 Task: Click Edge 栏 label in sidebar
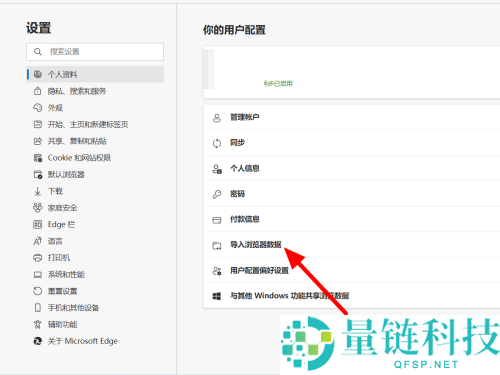click(x=61, y=224)
